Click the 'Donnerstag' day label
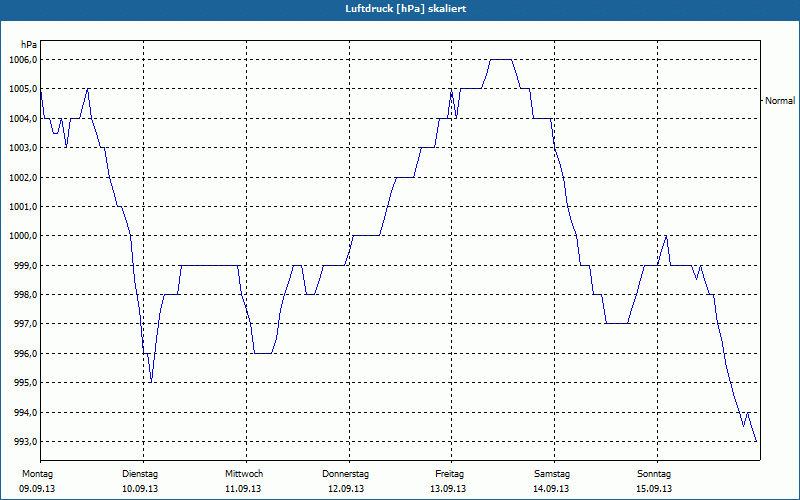Viewport: 800px width, 500px height. click(345, 474)
